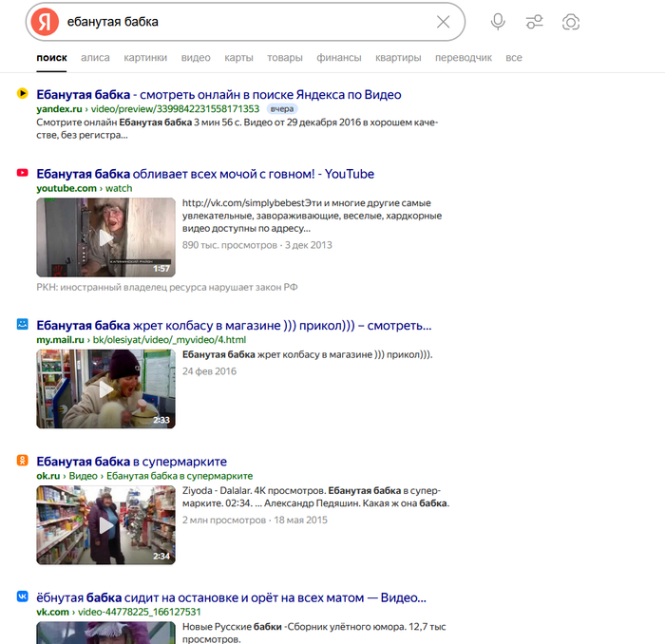Switch to the 'алиса' tab

coord(95,58)
